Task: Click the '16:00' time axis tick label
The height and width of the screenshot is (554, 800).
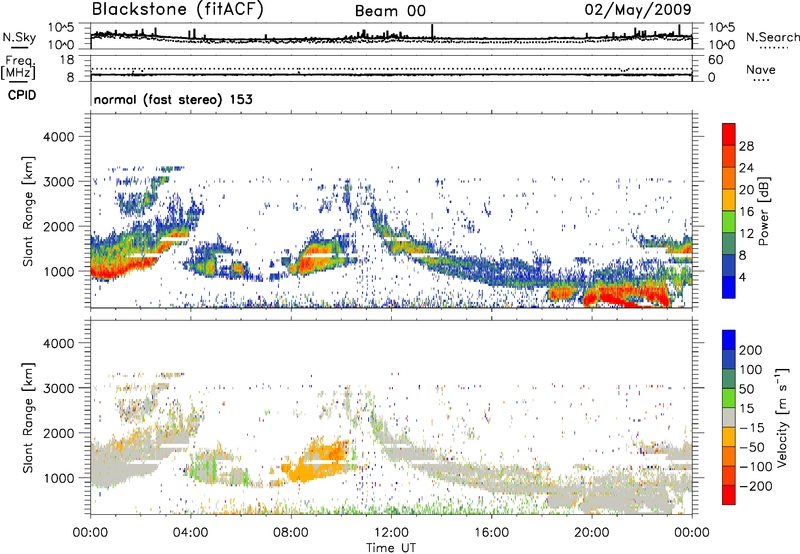Action: (491, 533)
